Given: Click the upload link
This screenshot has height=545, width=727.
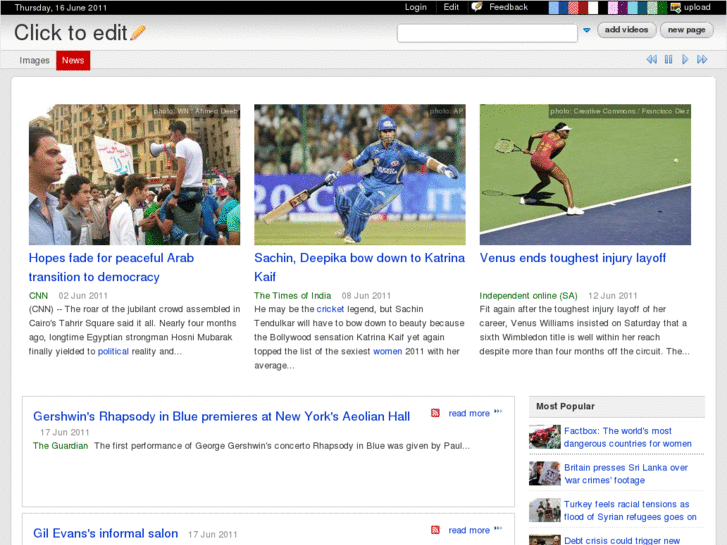Looking at the screenshot, I should tap(697, 7).
